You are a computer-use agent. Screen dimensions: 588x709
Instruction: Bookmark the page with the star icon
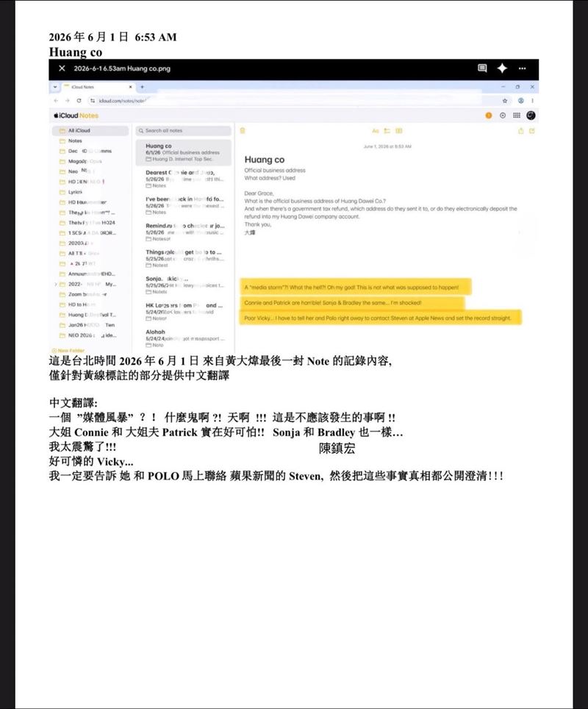tap(505, 100)
